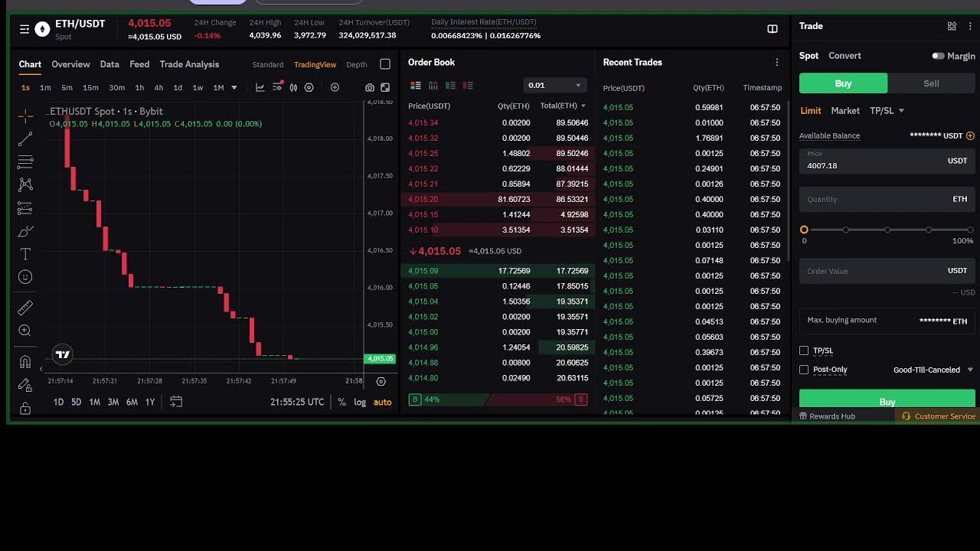Open the chart objects eye settings dropdown
The width and height of the screenshot is (980, 551).
[277, 87]
